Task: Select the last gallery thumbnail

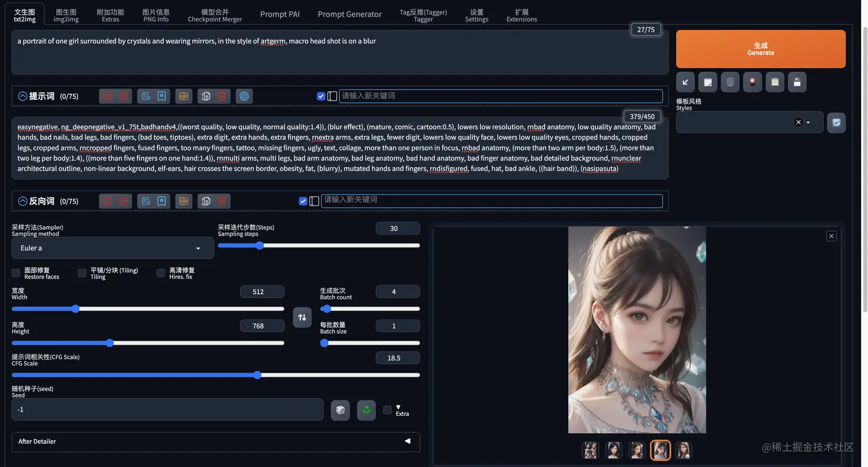Action: click(x=683, y=450)
